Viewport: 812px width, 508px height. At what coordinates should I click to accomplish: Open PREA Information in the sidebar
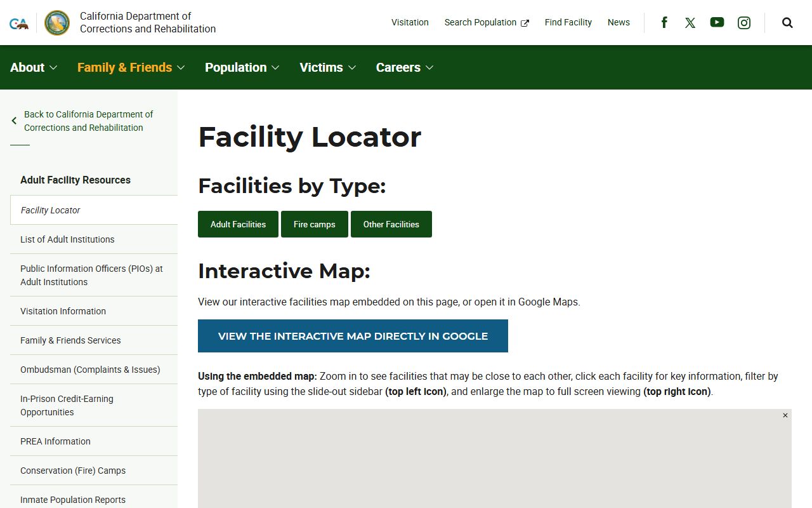(x=94, y=441)
